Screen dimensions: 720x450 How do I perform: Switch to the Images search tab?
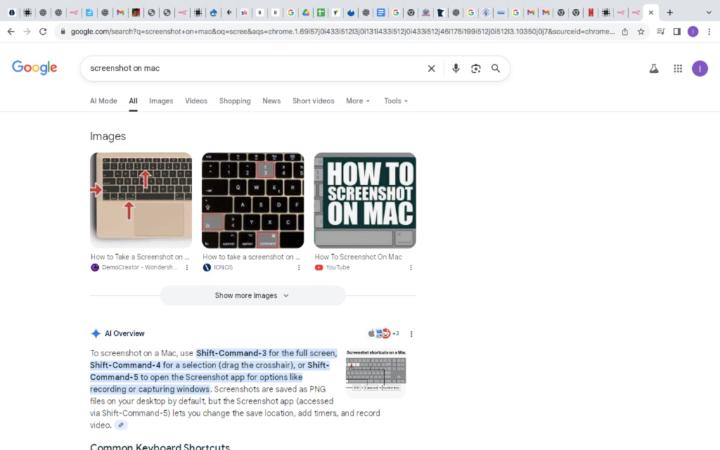[161, 101]
